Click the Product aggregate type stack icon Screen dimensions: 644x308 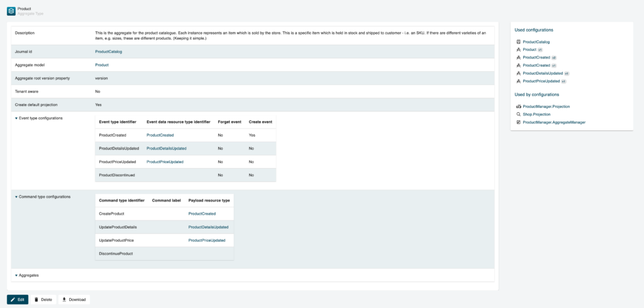pos(11,11)
